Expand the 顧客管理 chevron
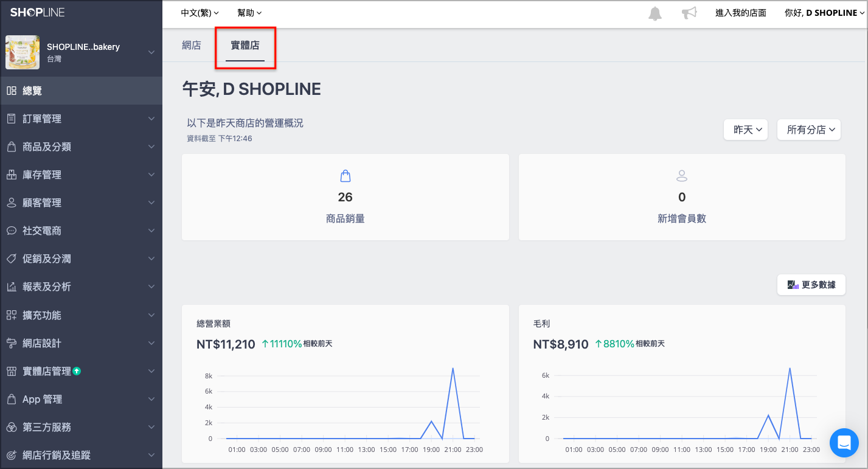Viewport: 868px width, 469px height. pyautogui.click(x=151, y=203)
